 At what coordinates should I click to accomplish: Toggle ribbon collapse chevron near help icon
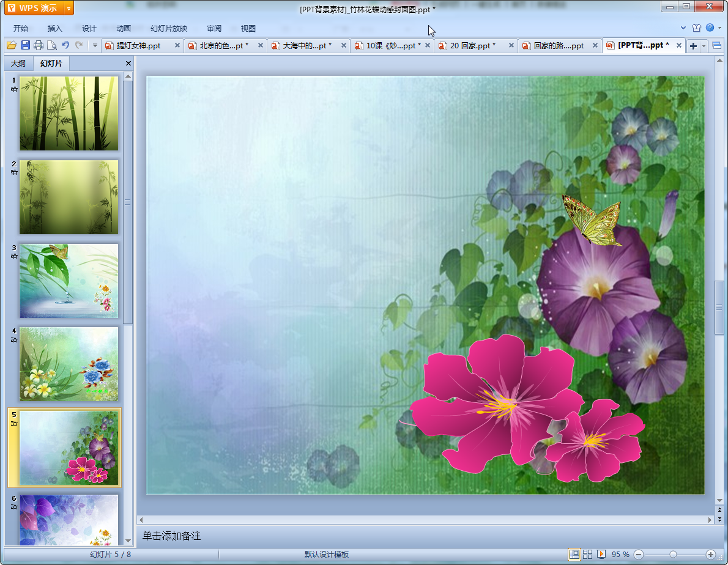click(683, 28)
